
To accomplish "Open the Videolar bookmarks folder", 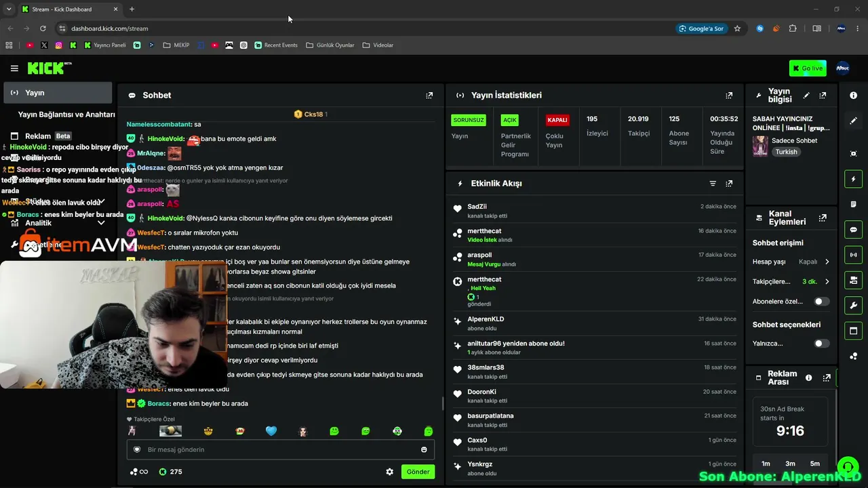I will pos(378,45).
